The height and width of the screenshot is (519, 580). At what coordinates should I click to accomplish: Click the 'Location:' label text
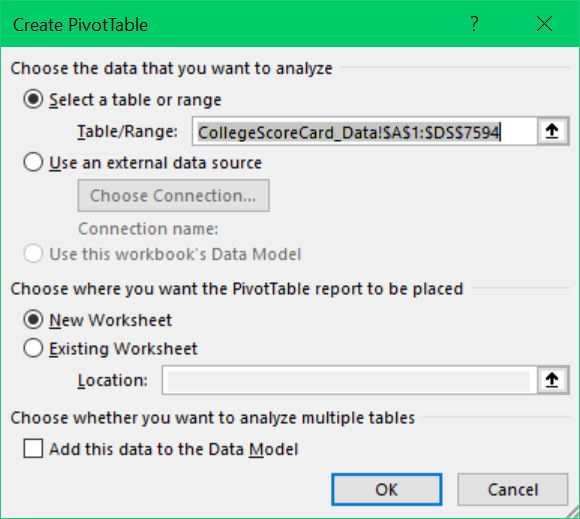[112, 380]
